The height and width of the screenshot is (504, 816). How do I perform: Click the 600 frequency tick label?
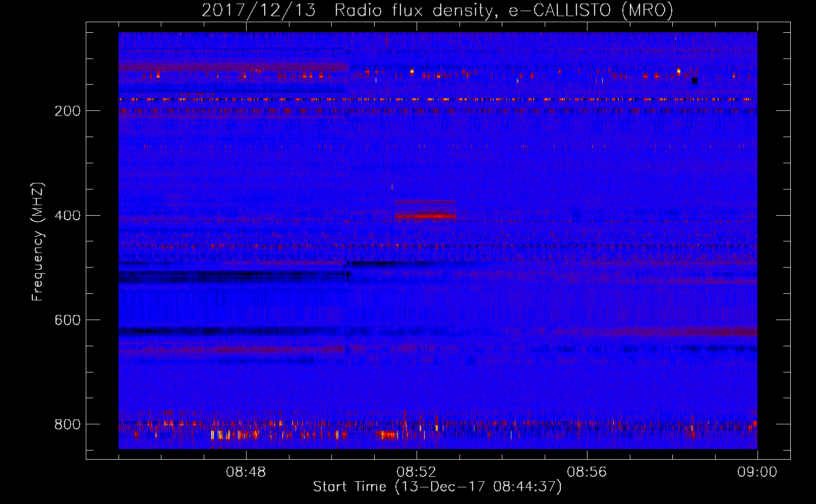68,321
